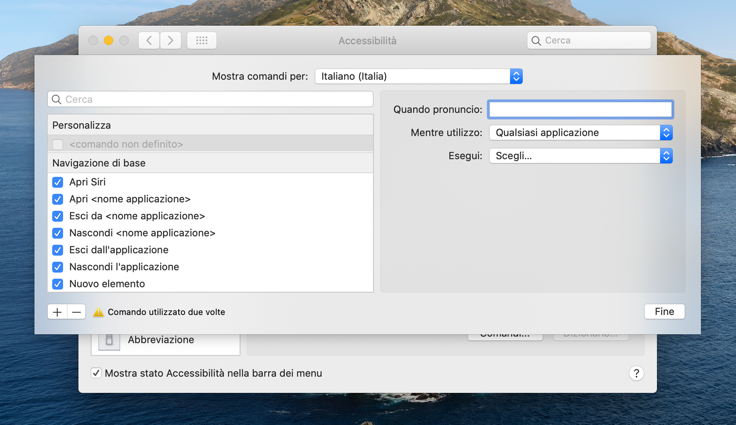
Task: Open the Italiano (Italia) language dropdown
Action: point(419,76)
